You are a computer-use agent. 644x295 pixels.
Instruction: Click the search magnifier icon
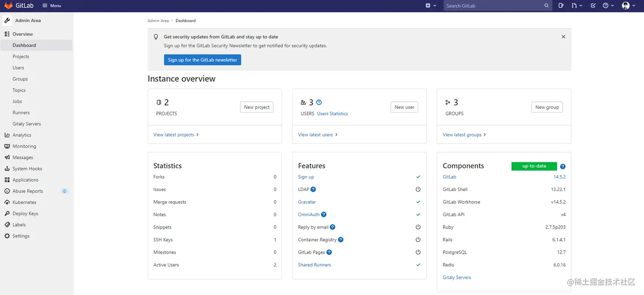click(546, 6)
